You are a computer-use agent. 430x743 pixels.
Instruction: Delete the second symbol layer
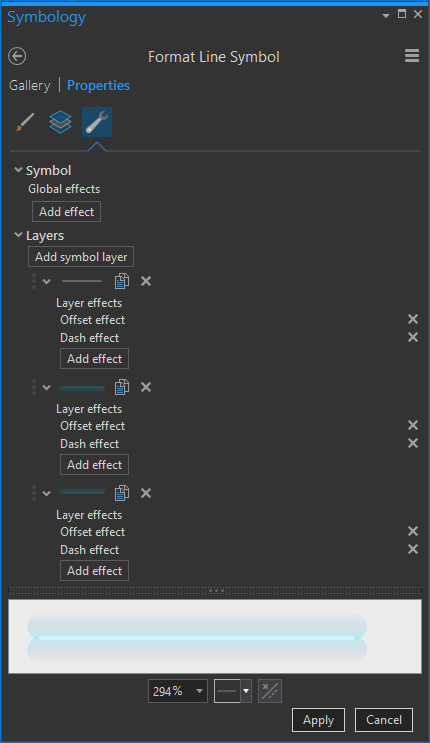tap(146, 387)
